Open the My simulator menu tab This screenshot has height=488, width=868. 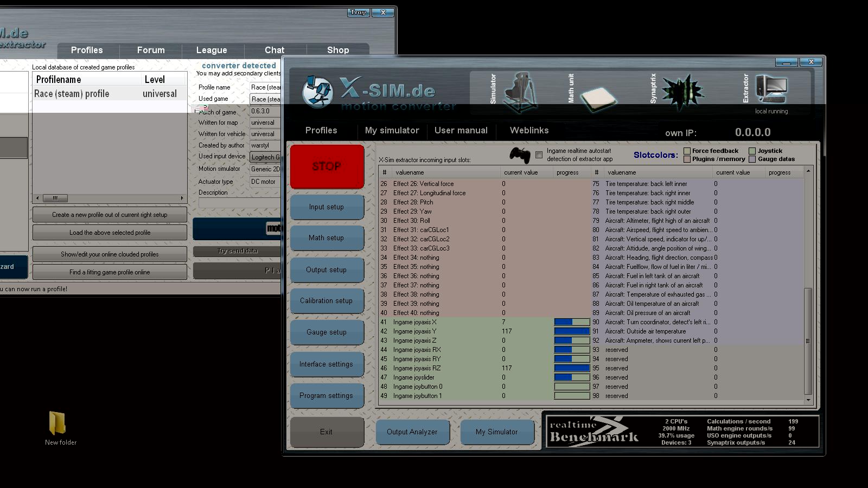(392, 131)
